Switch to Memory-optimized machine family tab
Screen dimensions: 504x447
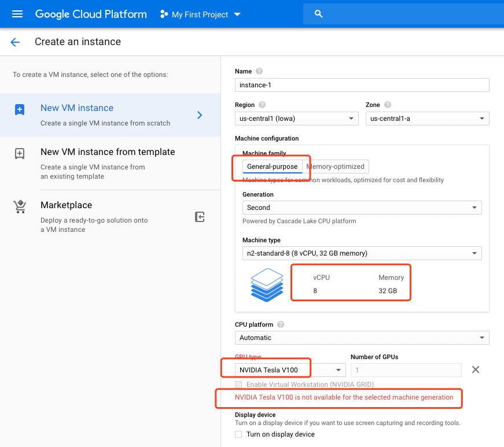pyautogui.click(x=336, y=167)
